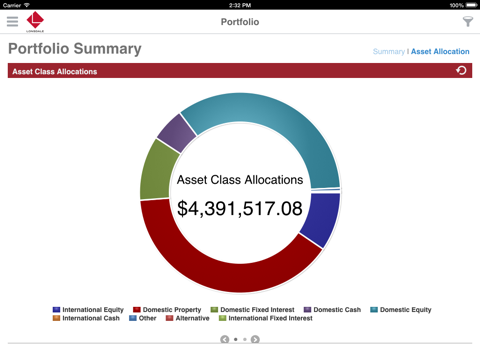Tap the Lonsdale red logo
The height and width of the screenshot is (360, 480).
tap(35, 22)
